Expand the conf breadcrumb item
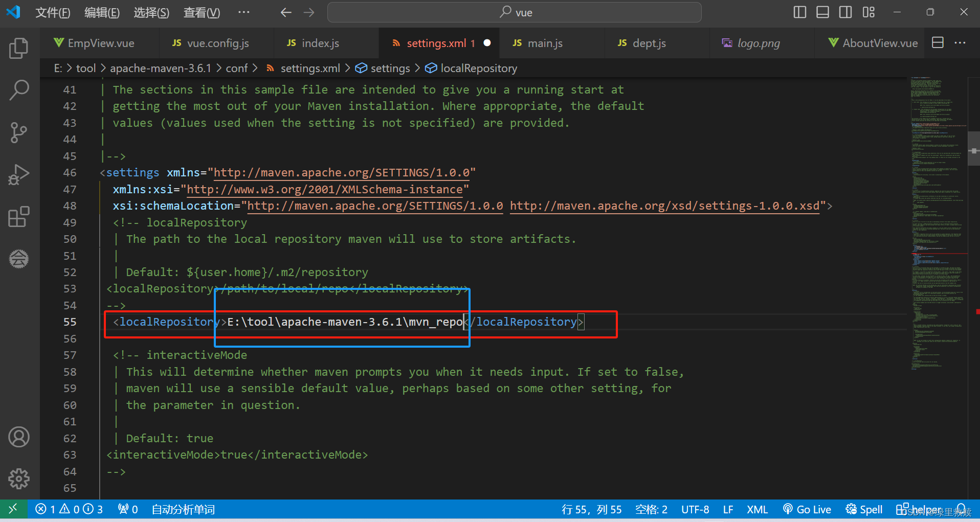 [237, 67]
